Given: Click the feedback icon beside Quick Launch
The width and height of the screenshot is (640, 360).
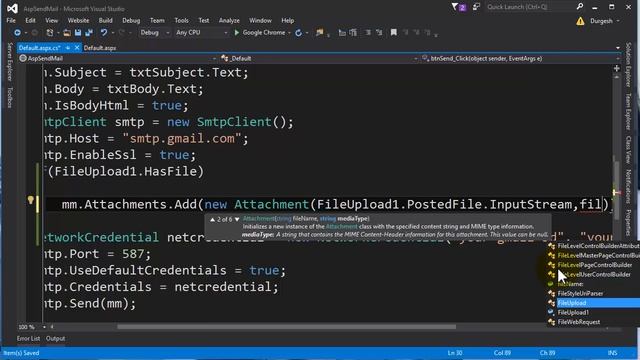Looking at the screenshot, I should [476, 7].
